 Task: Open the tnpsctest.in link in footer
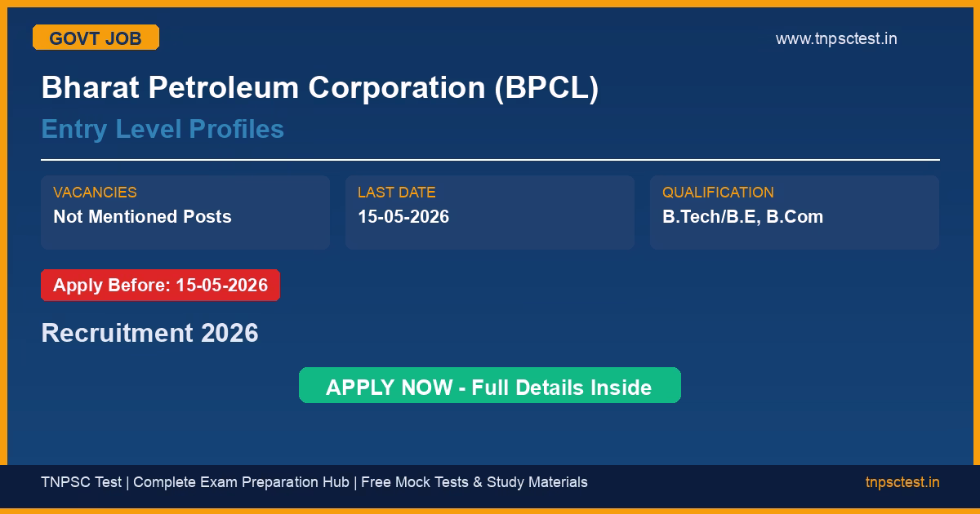[902, 482]
